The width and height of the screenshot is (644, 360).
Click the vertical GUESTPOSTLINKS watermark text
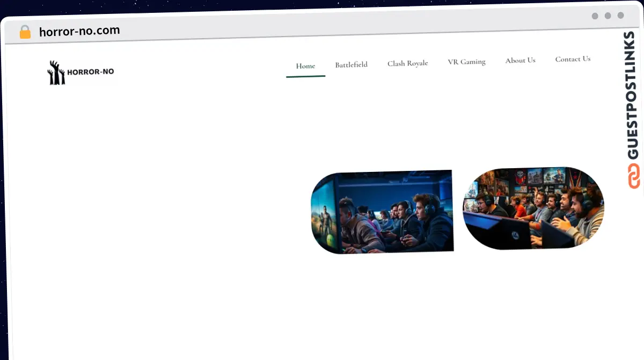click(634, 95)
